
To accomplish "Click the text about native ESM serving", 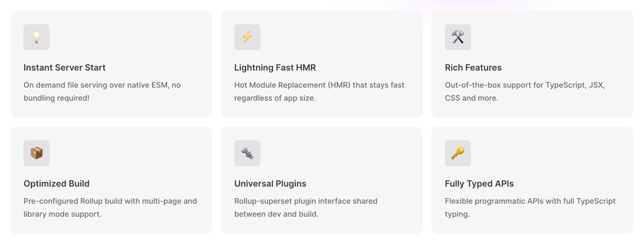I will [x=102, y=92].
